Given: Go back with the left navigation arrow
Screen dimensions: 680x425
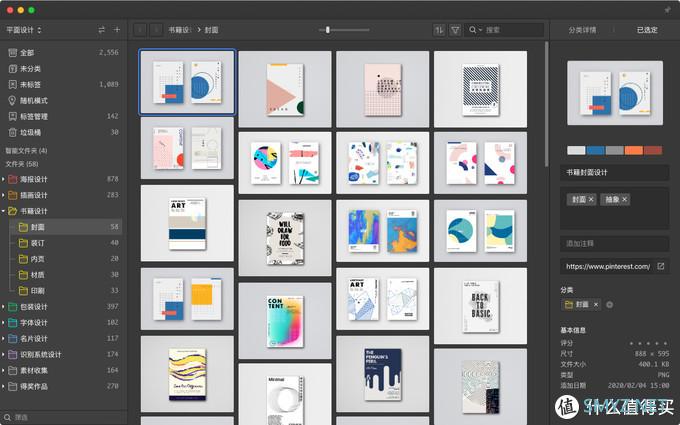Looking at the screenshot, I should (140, 30).
